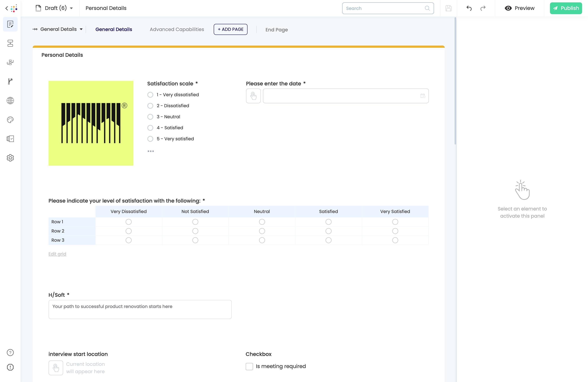Switch to the General Details page tab

[114, 29]
